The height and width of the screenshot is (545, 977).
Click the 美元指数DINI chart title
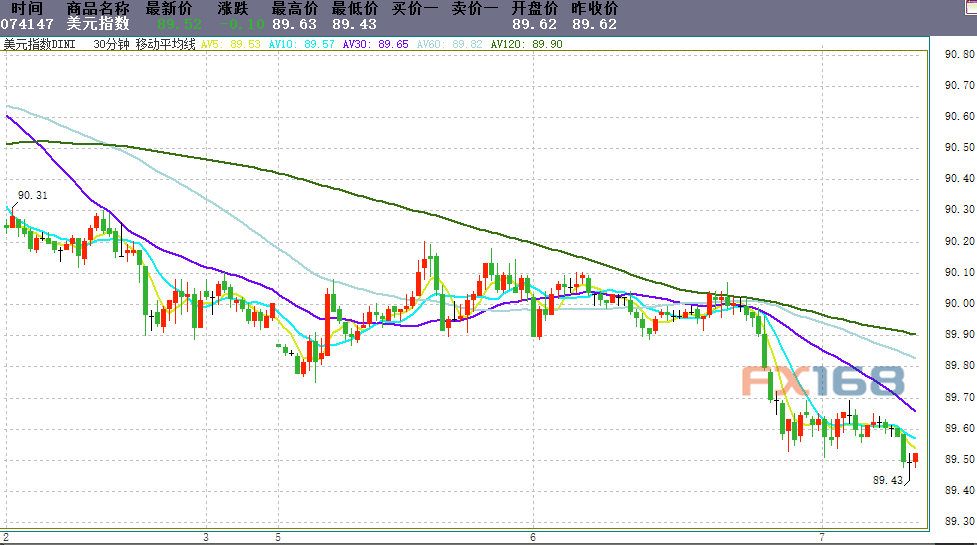tap(39, 44)
